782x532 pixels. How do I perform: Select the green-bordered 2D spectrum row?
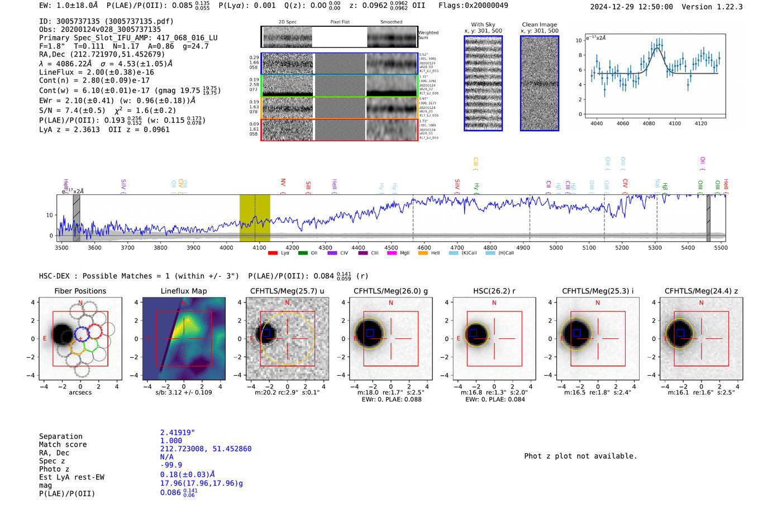340,85
